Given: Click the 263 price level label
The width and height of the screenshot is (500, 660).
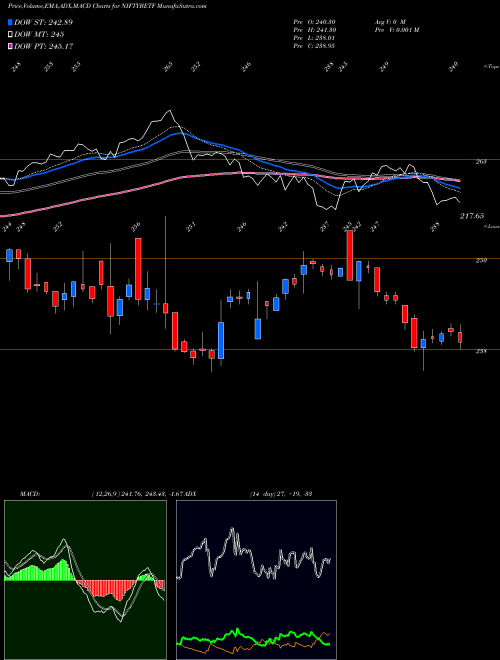Looking at the screenshot, I should pyautogui.click(x=481, y=162).
